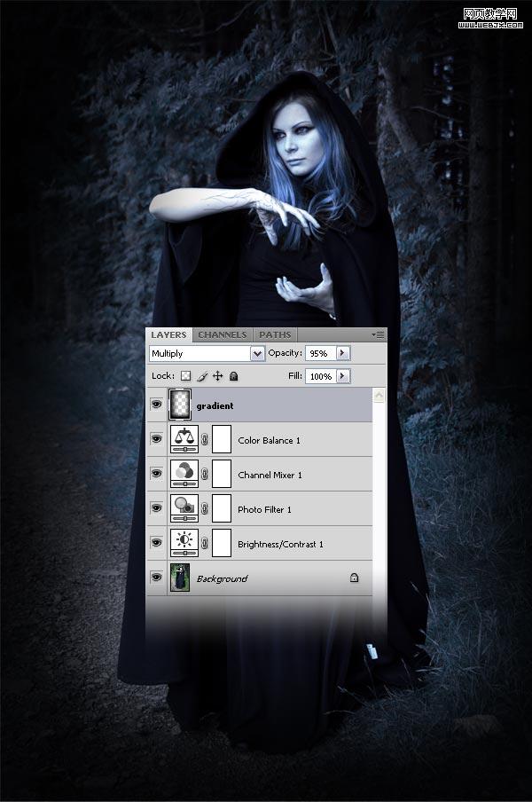Screen dimensions: 532x802
Task: Click the Photo Filter adjustment icon
Action: pos(184,508)
